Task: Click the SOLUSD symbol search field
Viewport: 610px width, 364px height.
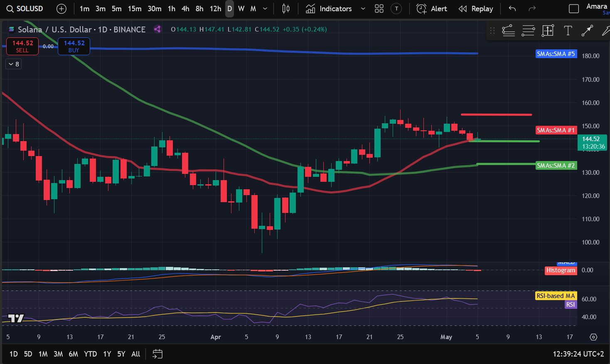Action: click(26, 9)
